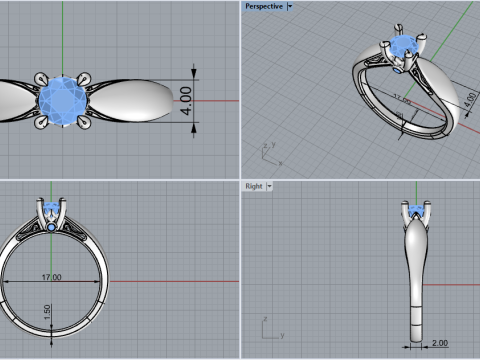Expand the Right viewport dropdown arrow
This screenshot has width=480, height=360.
pyautogui.click(x=269, y=186)
